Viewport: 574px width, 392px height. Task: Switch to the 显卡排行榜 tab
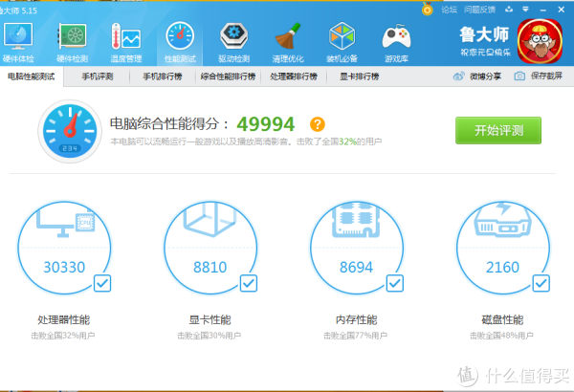pyautogui.click(x=359, y=76)
